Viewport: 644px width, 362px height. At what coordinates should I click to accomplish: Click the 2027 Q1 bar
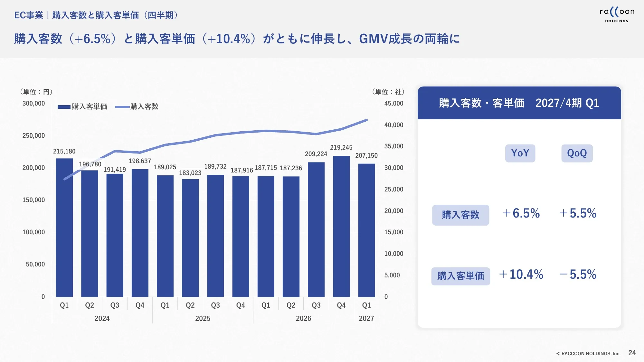pyautogui.click(x=366, y=230)
